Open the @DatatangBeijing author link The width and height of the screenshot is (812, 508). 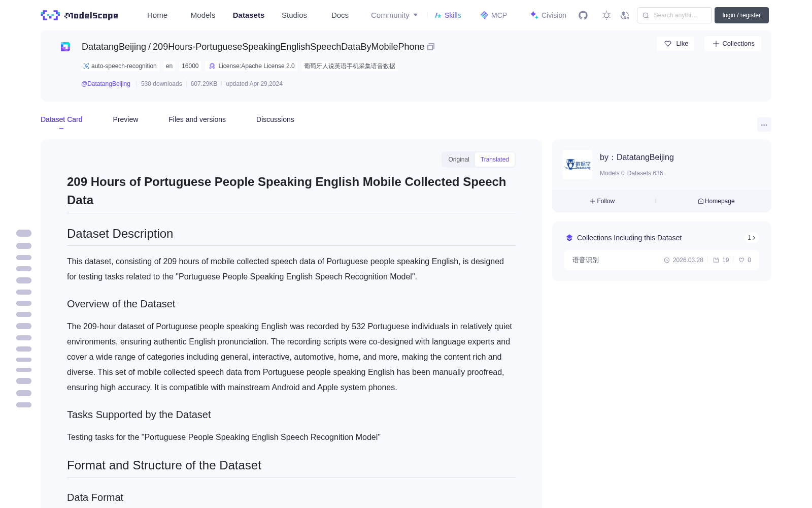[106, 84]
